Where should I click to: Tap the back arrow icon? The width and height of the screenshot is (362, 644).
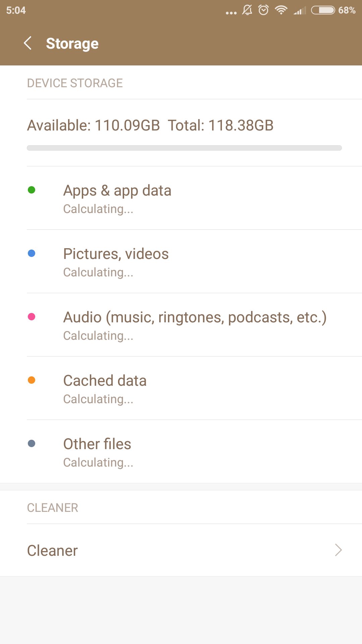click(28, 43)
